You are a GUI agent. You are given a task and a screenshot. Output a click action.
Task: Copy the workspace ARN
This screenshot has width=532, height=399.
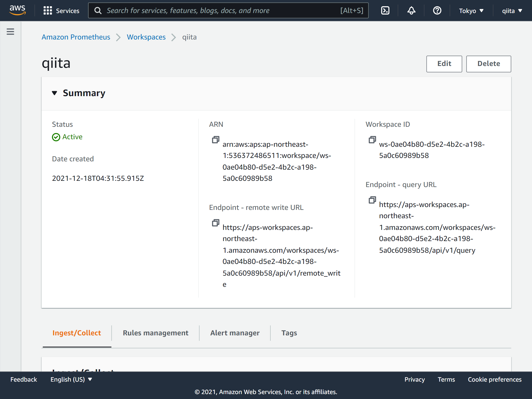215,139
